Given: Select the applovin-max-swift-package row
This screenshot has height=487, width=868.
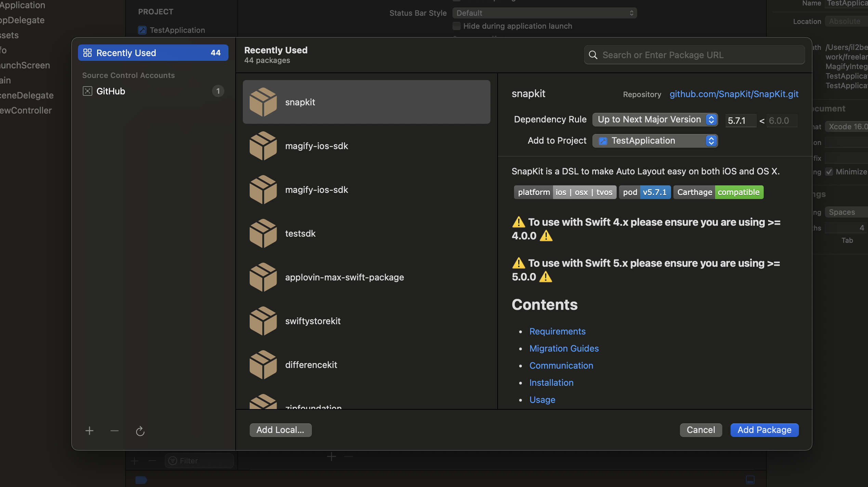Looking at the screenshot, I should (x=366, y=277).
